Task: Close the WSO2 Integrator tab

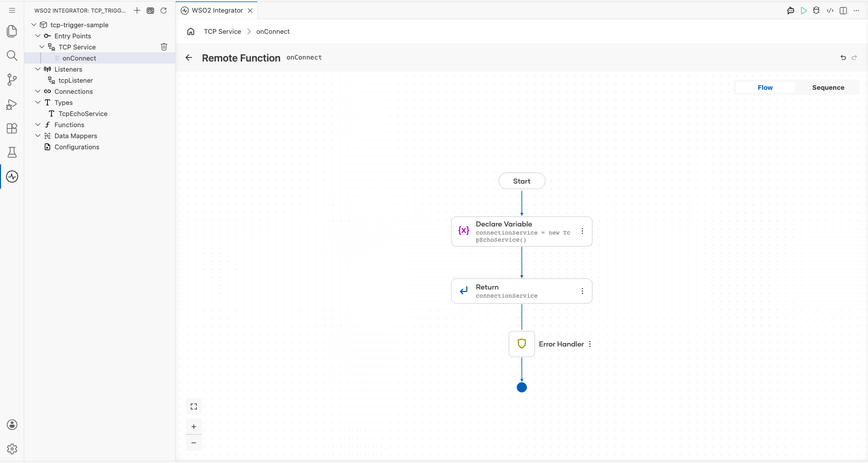Action: [x=250, y=10]
